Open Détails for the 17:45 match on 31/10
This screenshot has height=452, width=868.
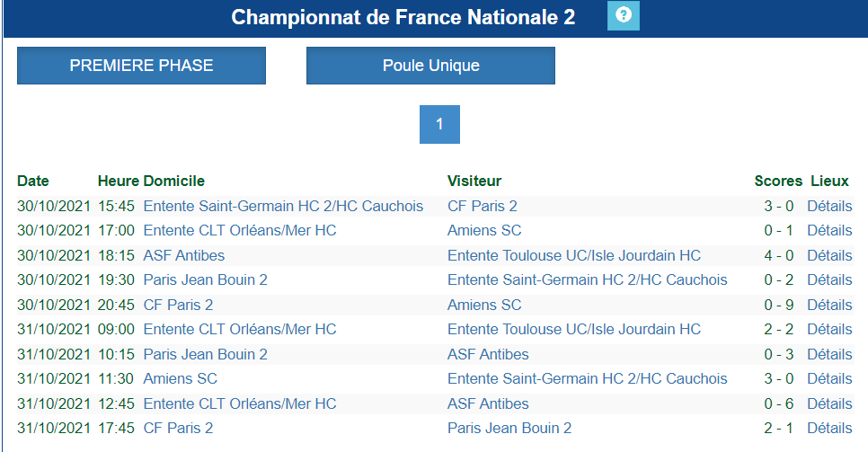point(829,428)
